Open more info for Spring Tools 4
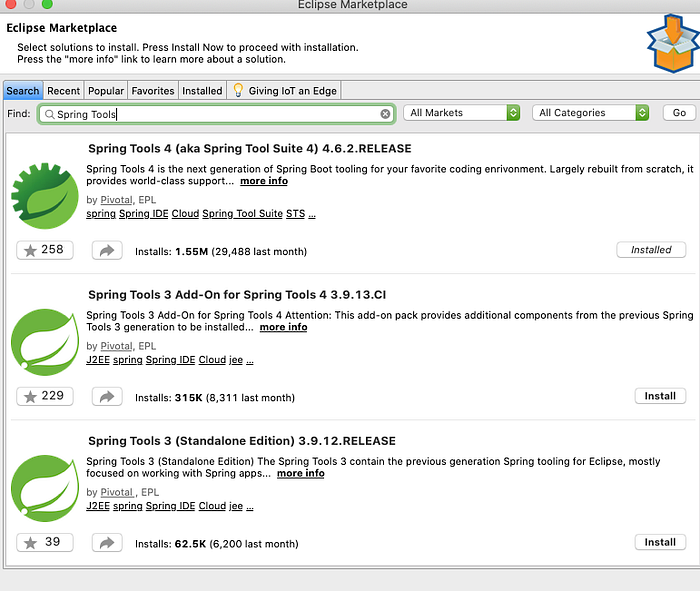 [264, 181]
